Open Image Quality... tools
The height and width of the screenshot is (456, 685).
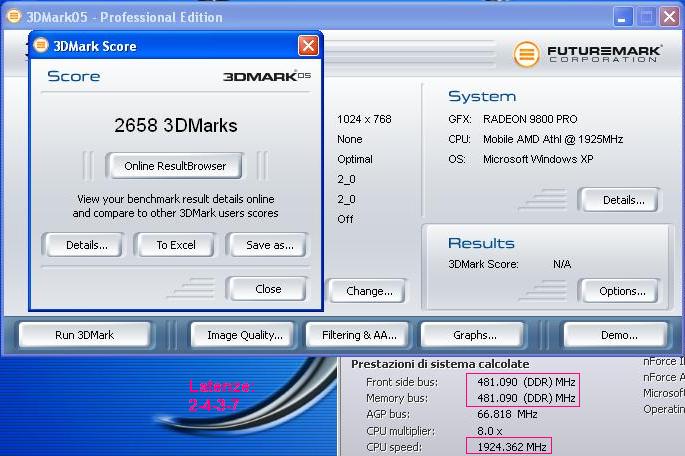coord(244,335)
